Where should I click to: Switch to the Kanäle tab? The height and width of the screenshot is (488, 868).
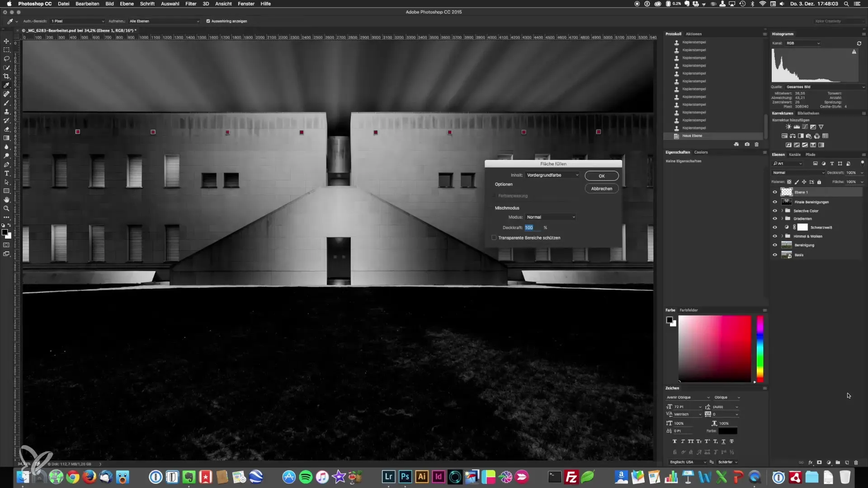(x=795, y=155)
